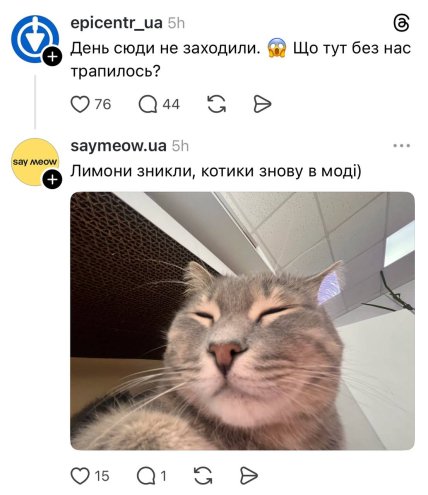
Task: Open the comment on saymeow.ua reply
Action: (146, 476)
